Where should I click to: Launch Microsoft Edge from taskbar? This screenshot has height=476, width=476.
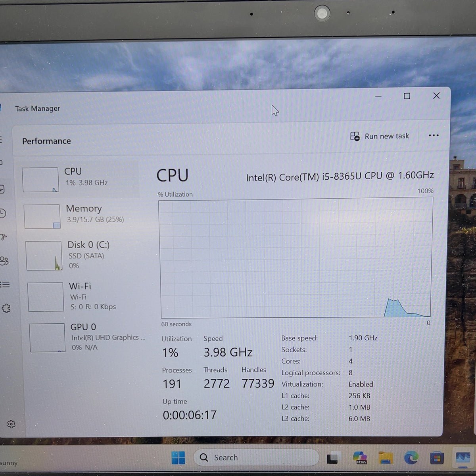[411, 458]
